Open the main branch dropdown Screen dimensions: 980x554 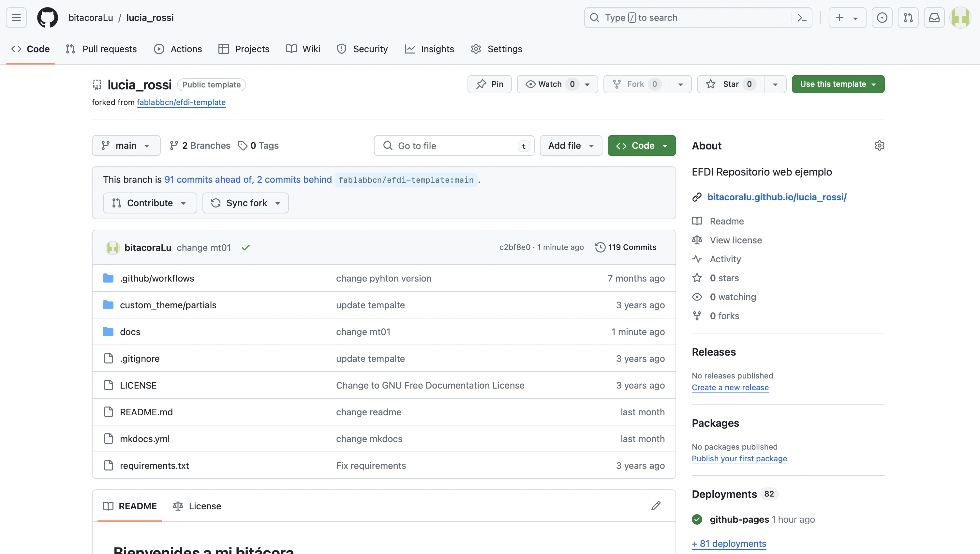(x=126, y=146)
